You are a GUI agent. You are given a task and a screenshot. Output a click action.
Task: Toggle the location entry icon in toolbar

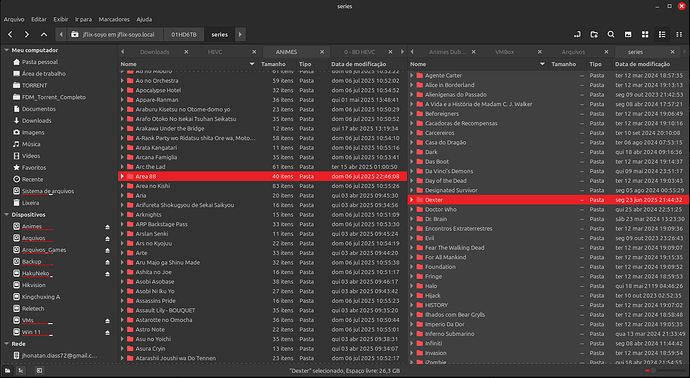(577, 34)
